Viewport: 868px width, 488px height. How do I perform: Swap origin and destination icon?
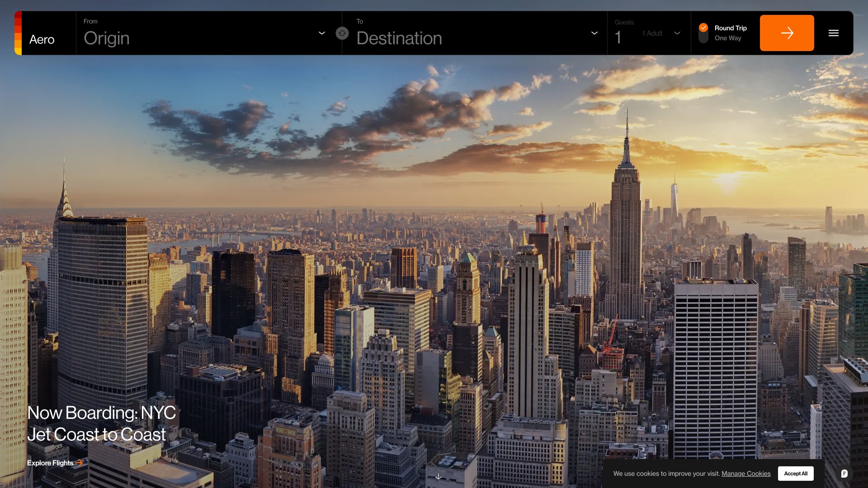pos(342,33)
